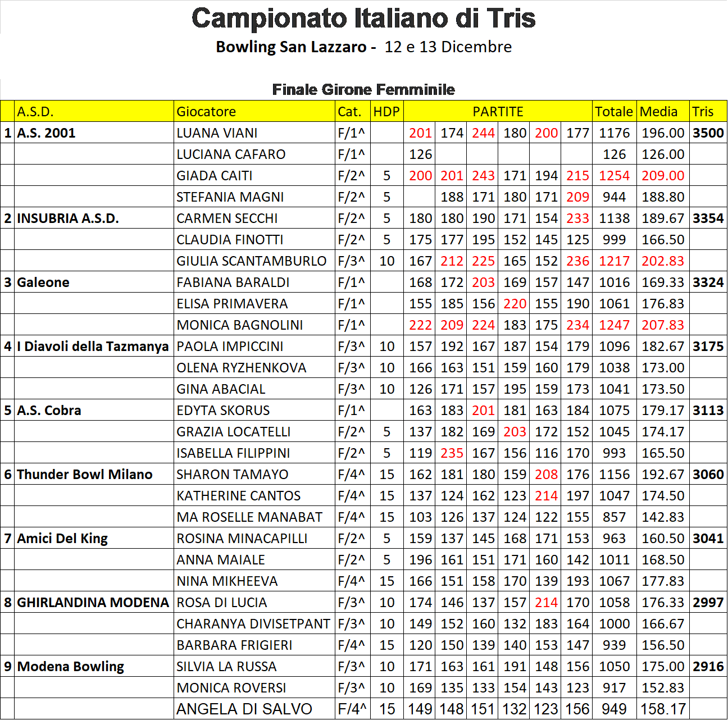
Task: Select the 'Finale Girone Femminile' heading
Action: [x=363, y=89]
